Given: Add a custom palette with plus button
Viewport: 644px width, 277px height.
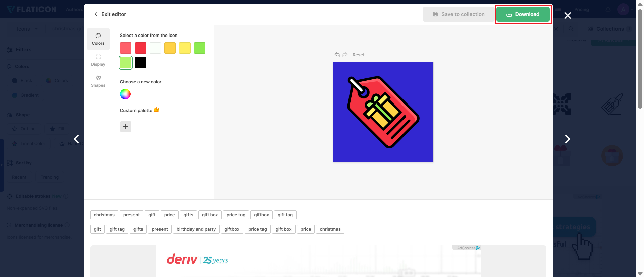Looking at the screenshot, I should point(126,127).
